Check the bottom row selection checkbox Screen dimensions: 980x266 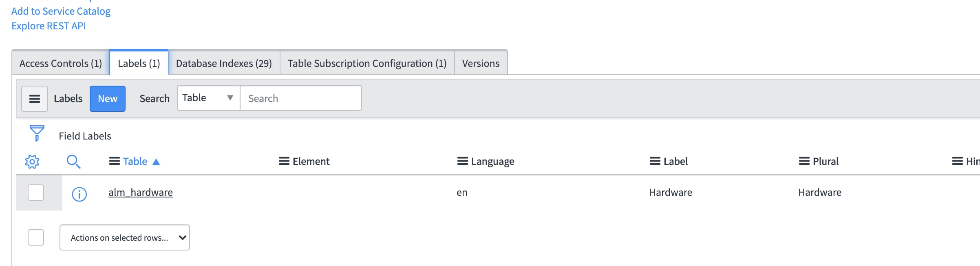click(35, 237)
